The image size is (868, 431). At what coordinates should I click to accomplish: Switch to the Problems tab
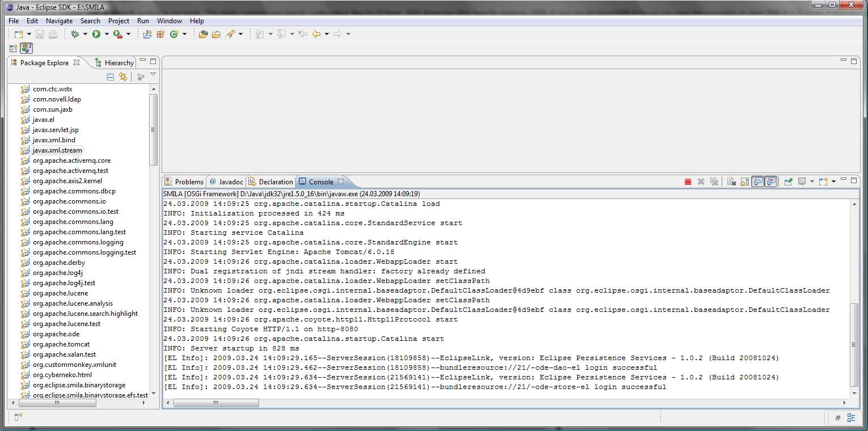184,182
